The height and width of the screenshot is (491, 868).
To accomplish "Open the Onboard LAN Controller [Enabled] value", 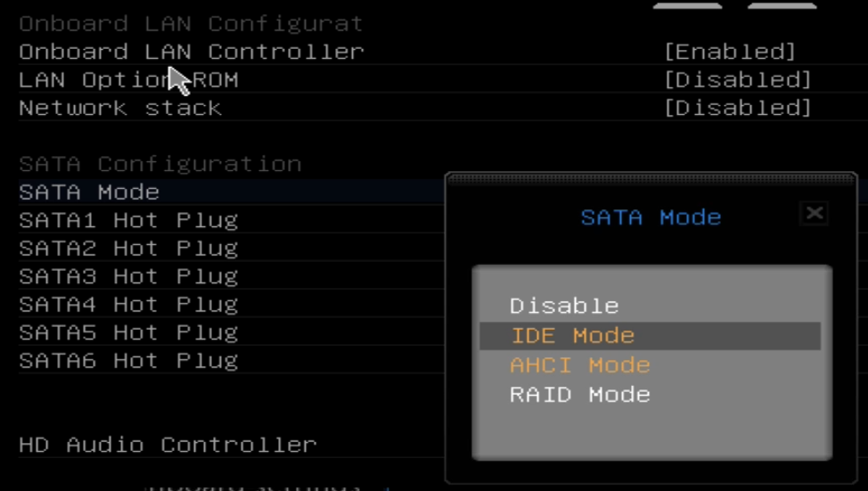I will coord(729,52).
